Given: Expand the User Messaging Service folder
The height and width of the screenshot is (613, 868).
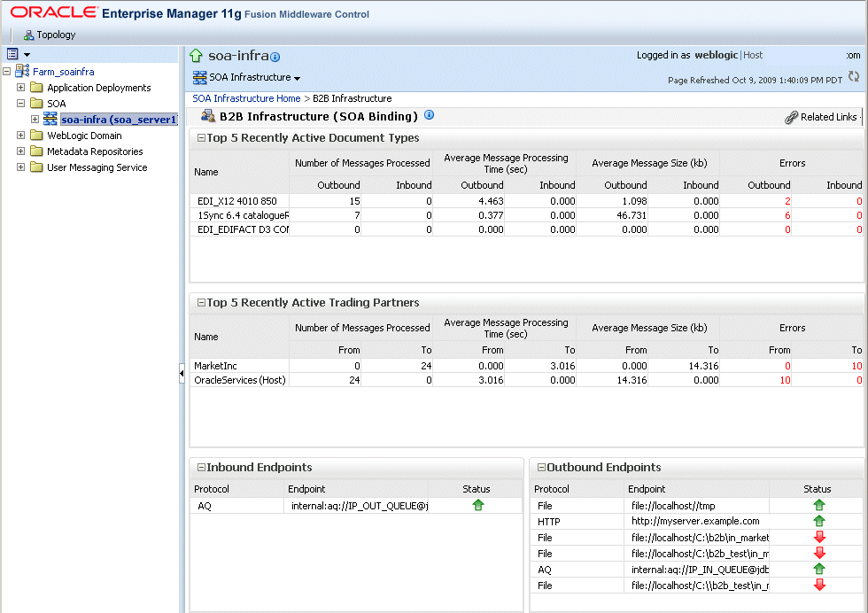Looking at the screenshot, I should tap(20, 167).
